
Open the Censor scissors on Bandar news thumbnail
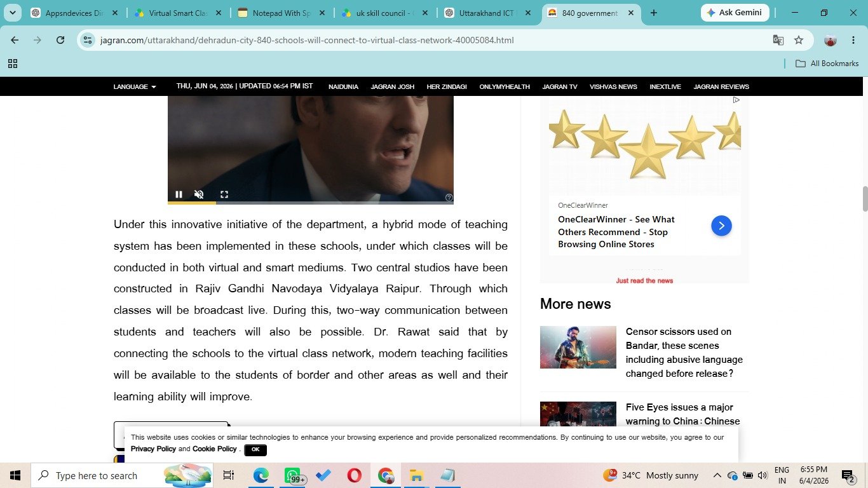click(x=578, y=347)
